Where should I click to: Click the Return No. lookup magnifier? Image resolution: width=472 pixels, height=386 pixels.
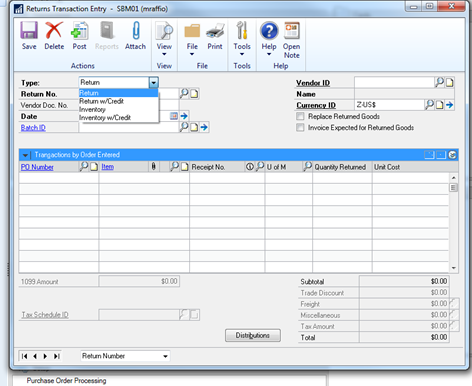click(x=184, y=94)
